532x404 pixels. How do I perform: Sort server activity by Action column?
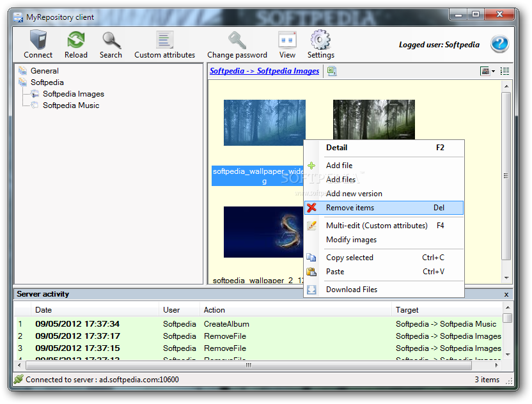(x=295, y=309)
